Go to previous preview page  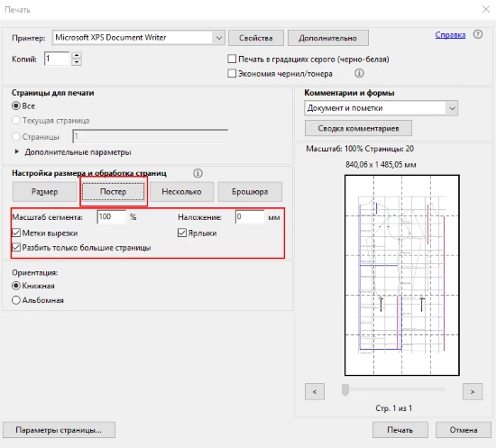[315, 392]
